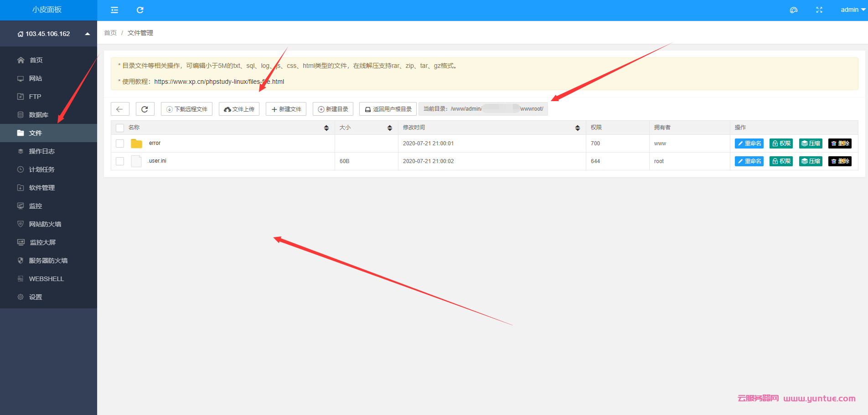Click the .user.ini file icon
868x415 pixels.
tap(136, 161)
